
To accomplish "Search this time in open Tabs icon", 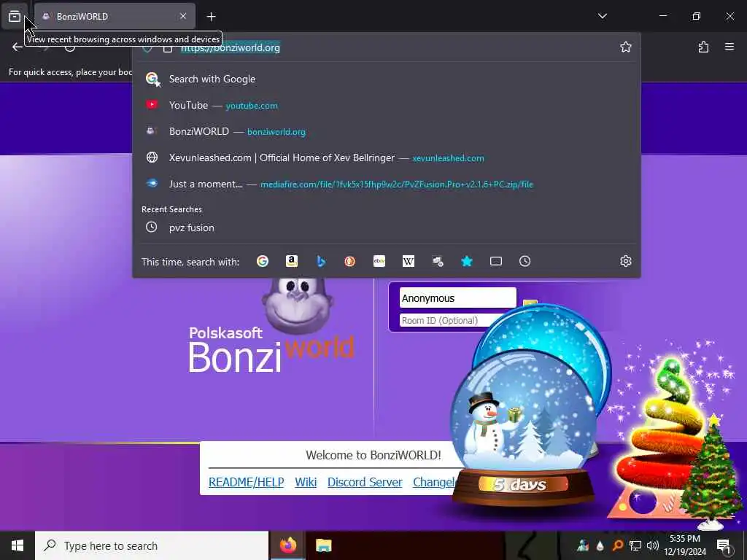I will 496,261.
